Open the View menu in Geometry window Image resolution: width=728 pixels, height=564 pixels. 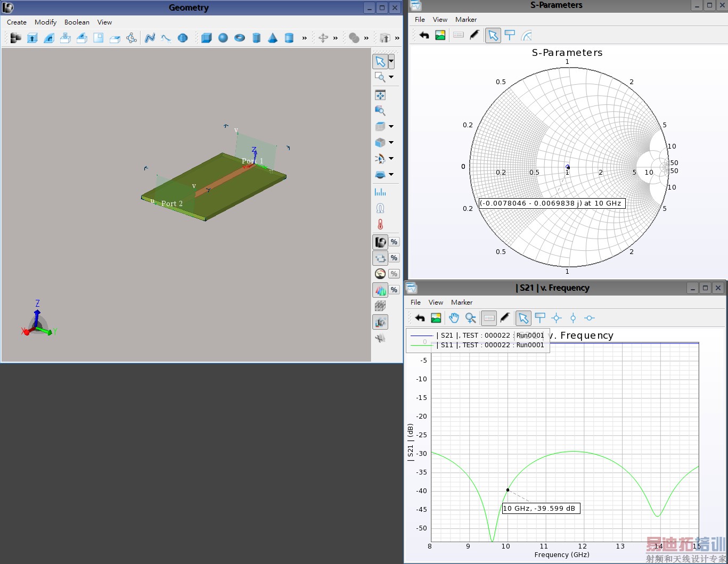pyautogui.click(x=104, y=22)
